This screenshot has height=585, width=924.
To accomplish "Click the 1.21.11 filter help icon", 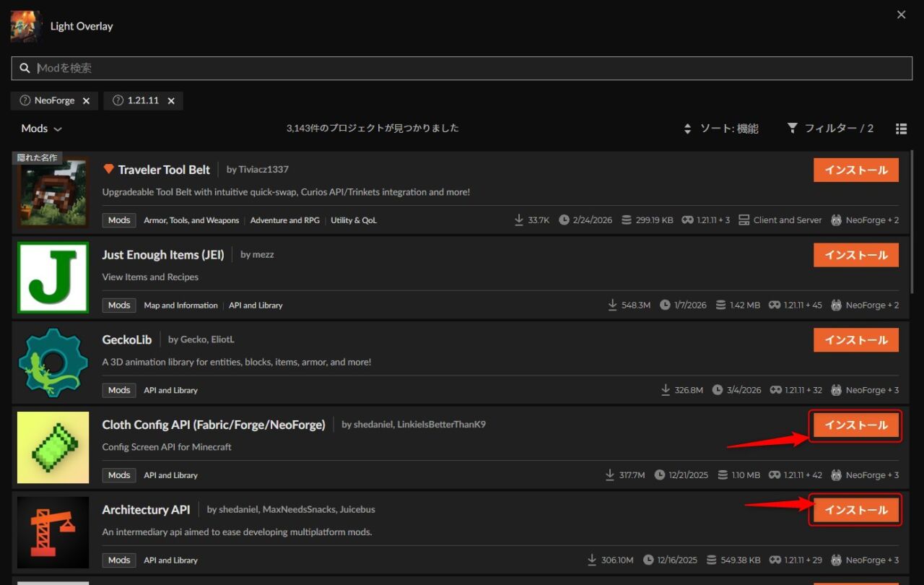I will [118, 100].
